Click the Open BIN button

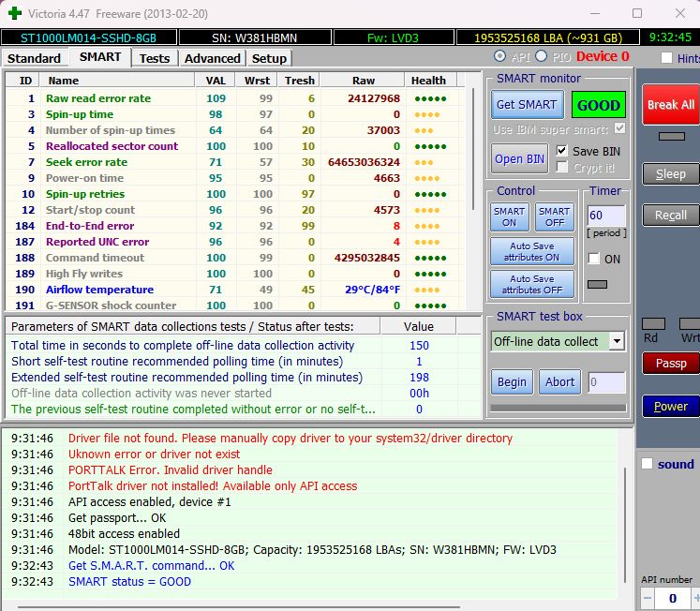[519, 159]
